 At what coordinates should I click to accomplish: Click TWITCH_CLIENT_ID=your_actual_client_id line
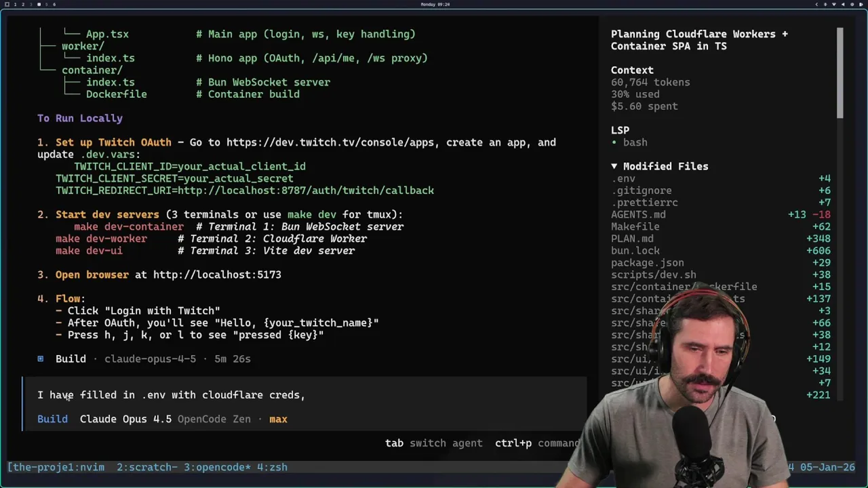[x=190, y=166]
